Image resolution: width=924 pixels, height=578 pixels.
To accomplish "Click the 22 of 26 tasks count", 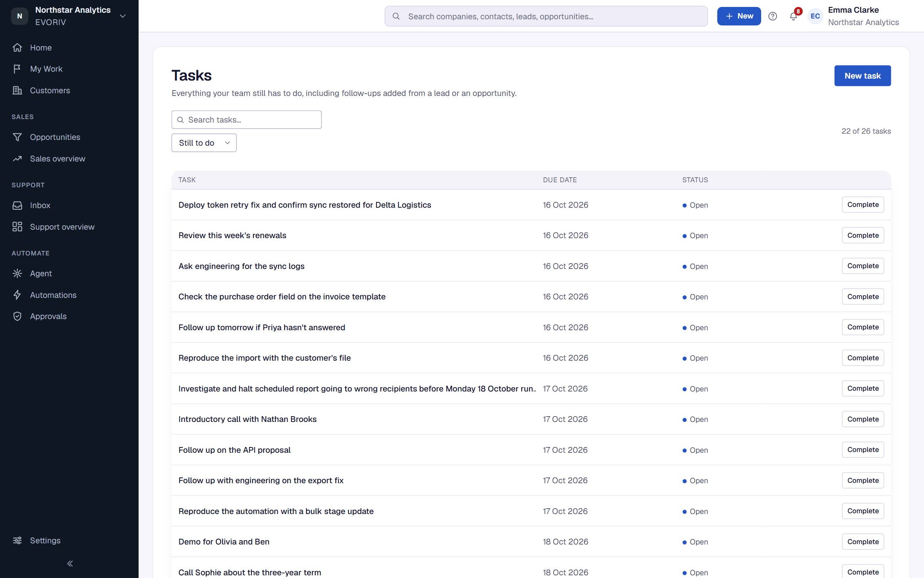I will (x=866, y=131).
